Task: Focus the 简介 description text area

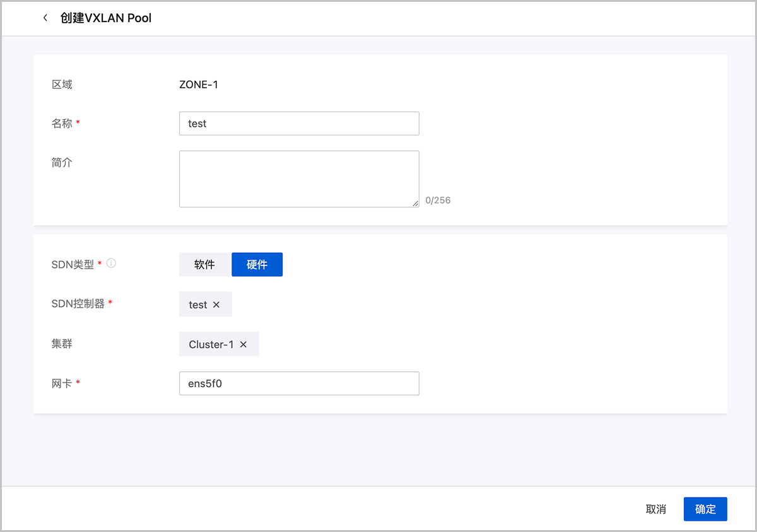Action: pyautogui.click(x=299, y=178)
